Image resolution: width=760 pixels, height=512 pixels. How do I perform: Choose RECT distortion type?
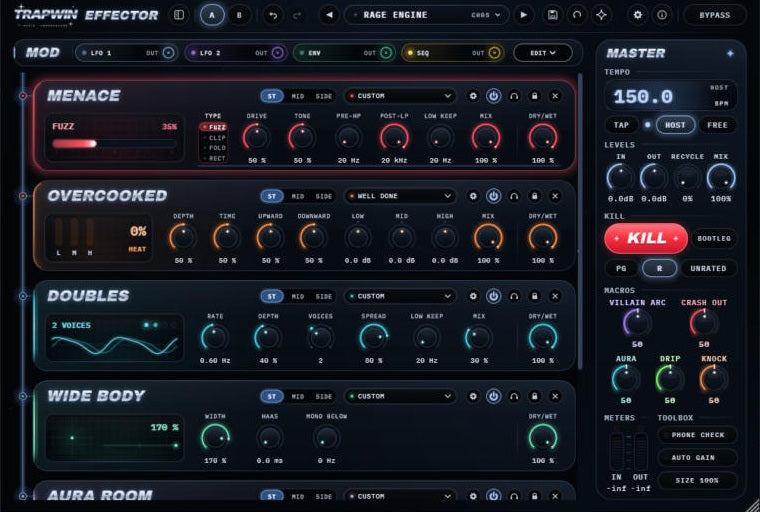(215, 158)
